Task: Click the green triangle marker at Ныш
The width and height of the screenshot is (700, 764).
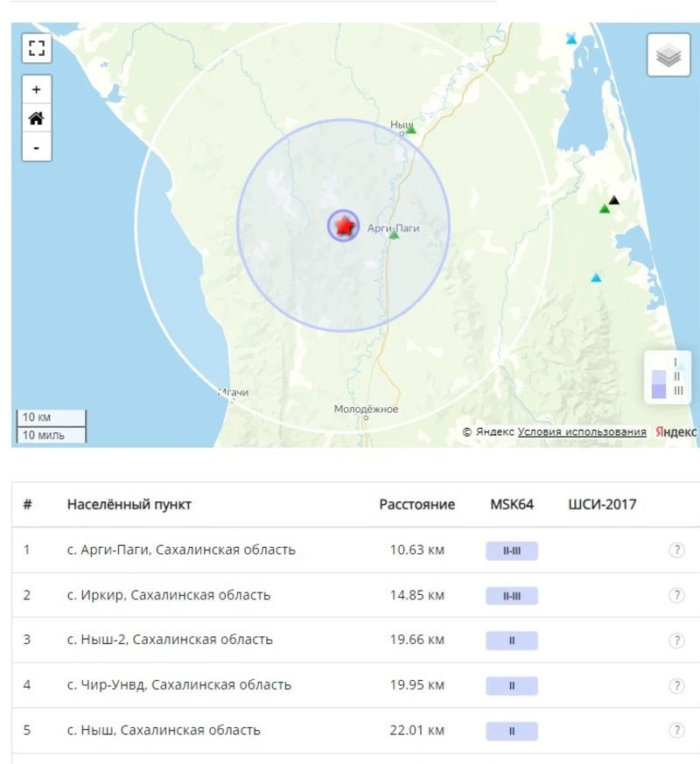Action: pyautogui.click(x=411, y=130)
